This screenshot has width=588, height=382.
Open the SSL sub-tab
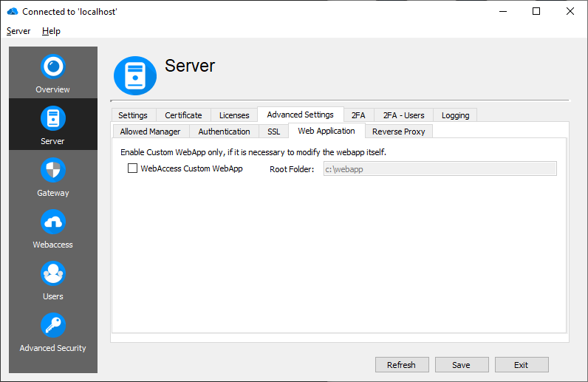tap(274, 132)
